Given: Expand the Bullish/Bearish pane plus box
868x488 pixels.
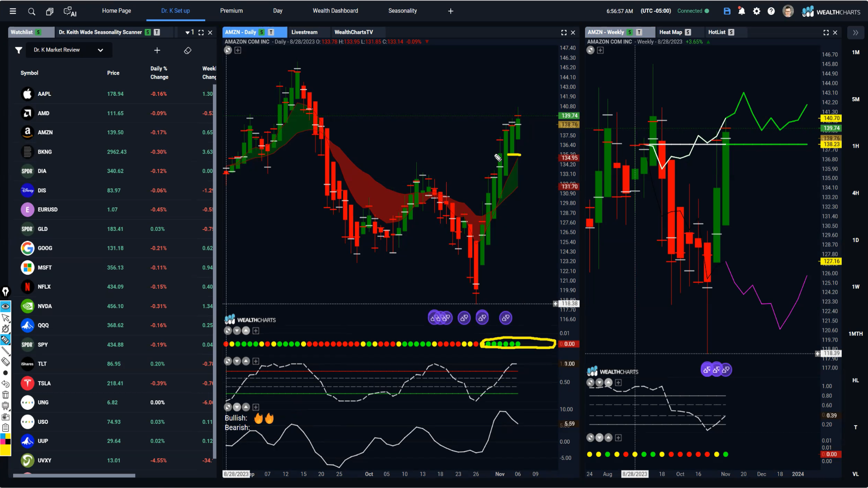Looking at the screenshot, I should pyautogui.click(x=255, y=407).
